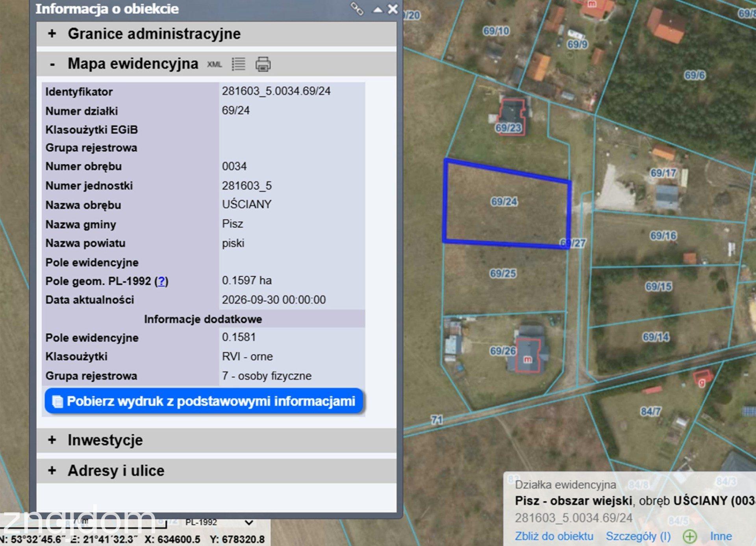
Task: Select parcel label 69/16 on the map
Action: coord(663,236)
